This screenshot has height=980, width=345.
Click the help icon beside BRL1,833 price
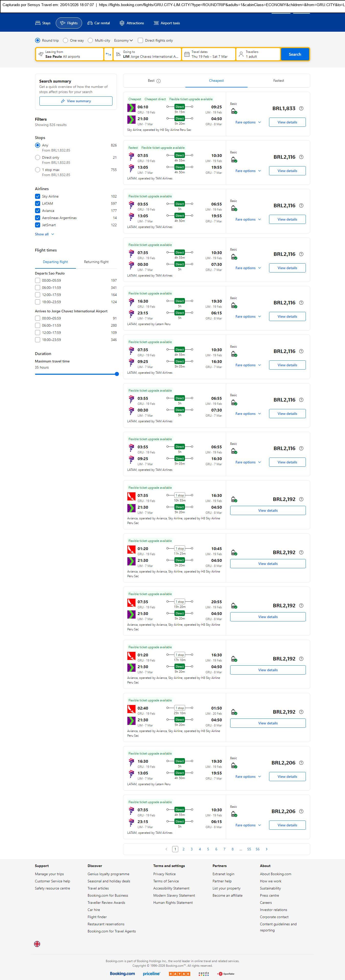click(x=301, y=108)
